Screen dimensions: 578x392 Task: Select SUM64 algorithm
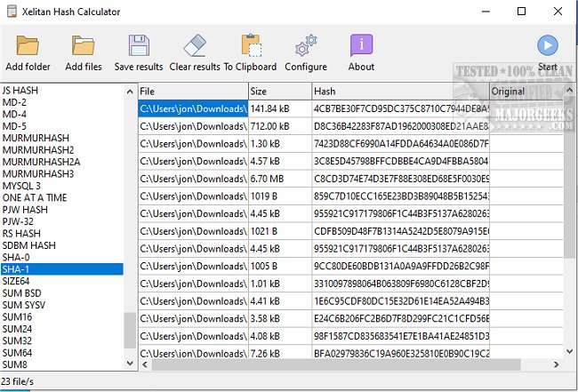17,353
